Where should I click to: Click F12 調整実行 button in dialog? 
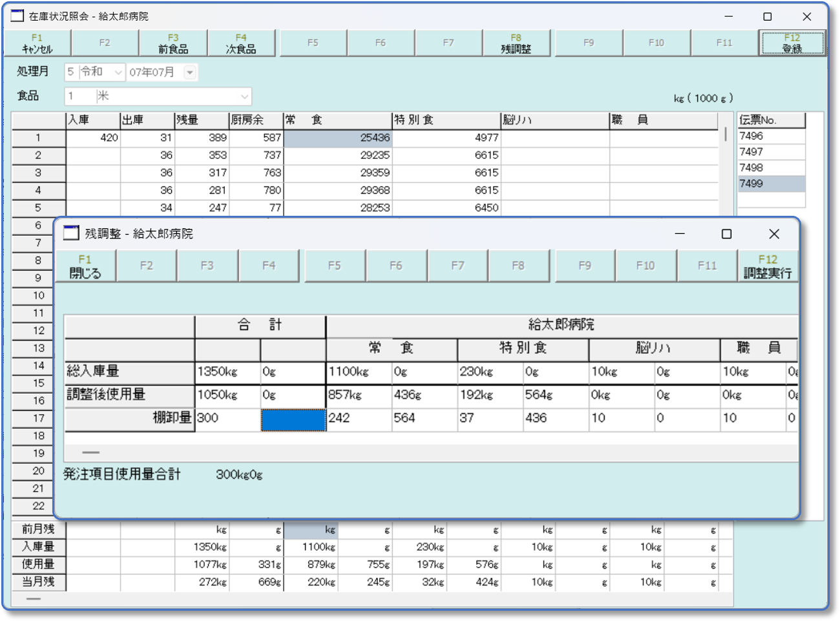pyautogui.click(x=767, y=266)
